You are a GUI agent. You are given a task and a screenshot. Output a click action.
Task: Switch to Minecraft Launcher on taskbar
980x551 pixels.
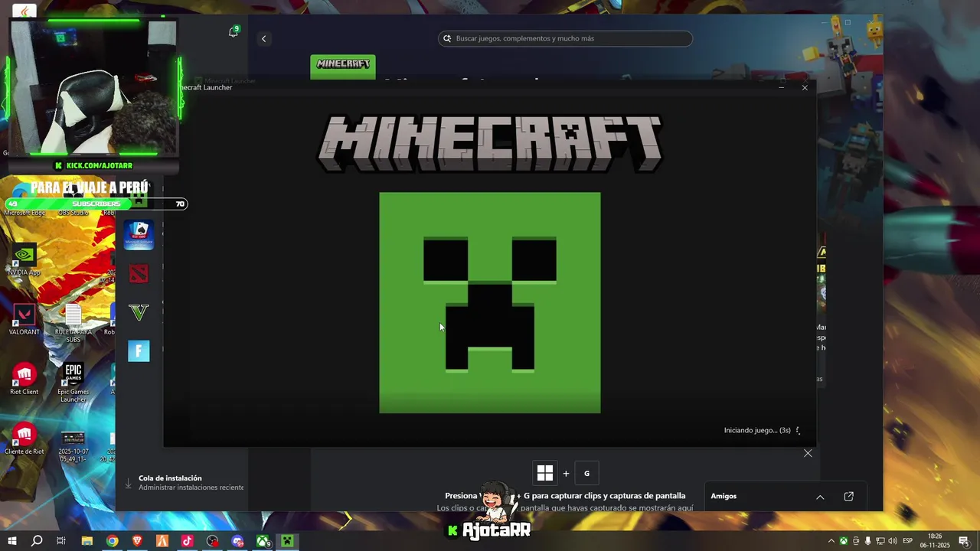pyautogui.click(x=287, y=541)
